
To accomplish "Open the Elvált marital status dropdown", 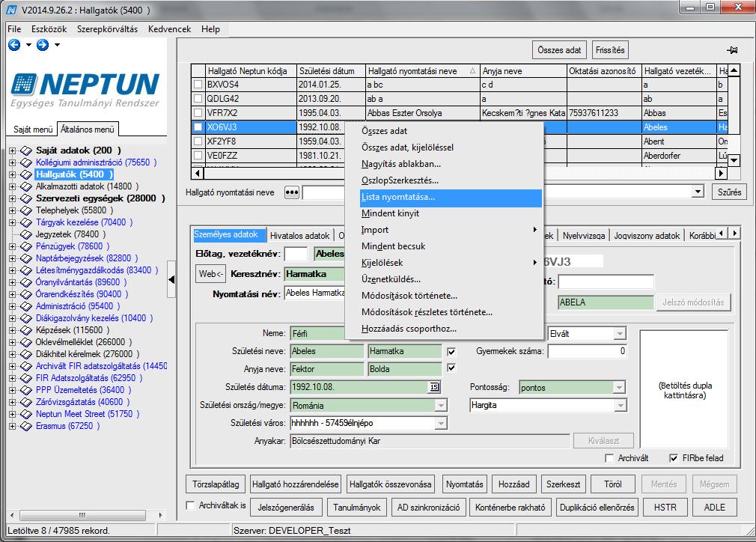I will tap(620, 333).
